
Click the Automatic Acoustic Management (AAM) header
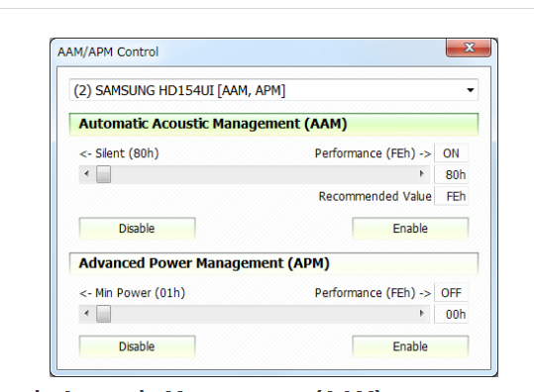tap(273, 124)
